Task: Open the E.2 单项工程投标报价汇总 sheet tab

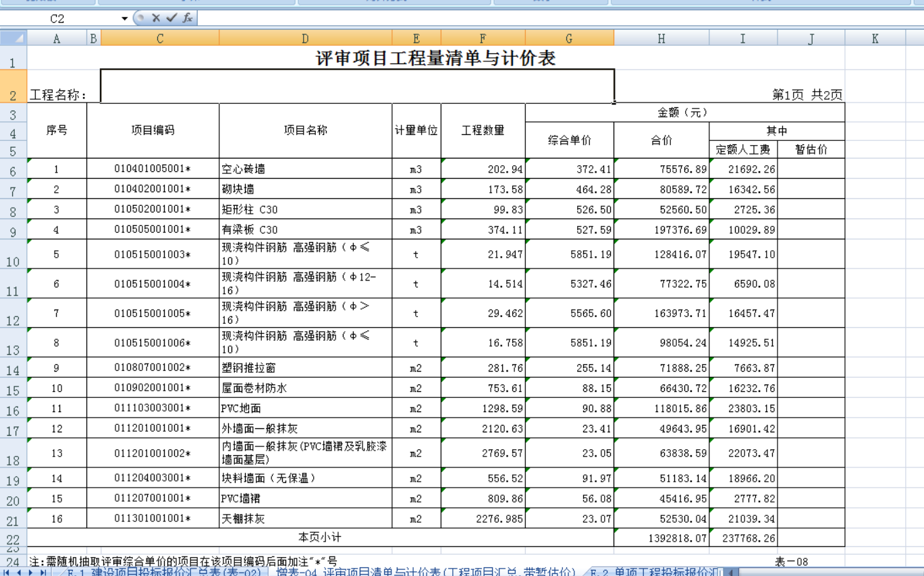Action: [653, 572]
